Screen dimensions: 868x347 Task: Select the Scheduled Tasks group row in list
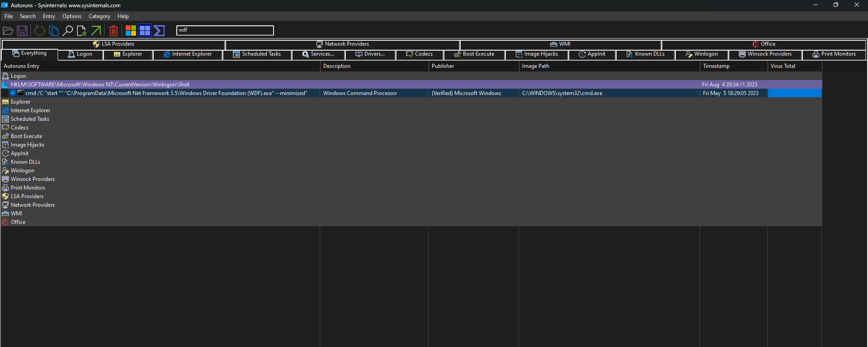[x=411, y=119]
